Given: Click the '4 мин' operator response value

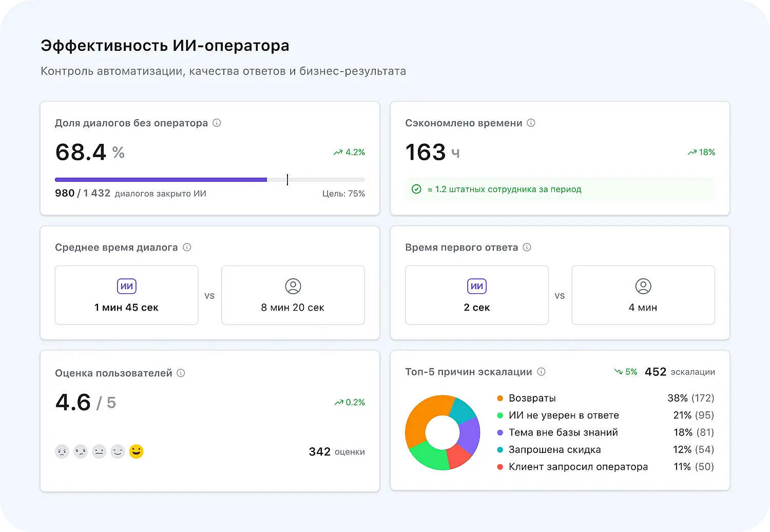Looking at the screenshot, I should tap(643, 307).
